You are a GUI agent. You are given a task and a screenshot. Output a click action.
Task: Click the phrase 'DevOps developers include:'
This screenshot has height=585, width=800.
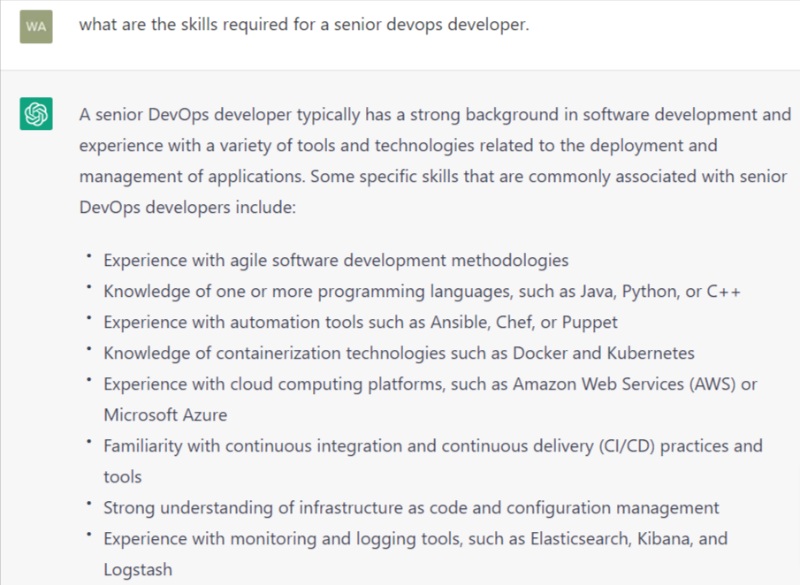pyautogui.click(x=187, y=208)
